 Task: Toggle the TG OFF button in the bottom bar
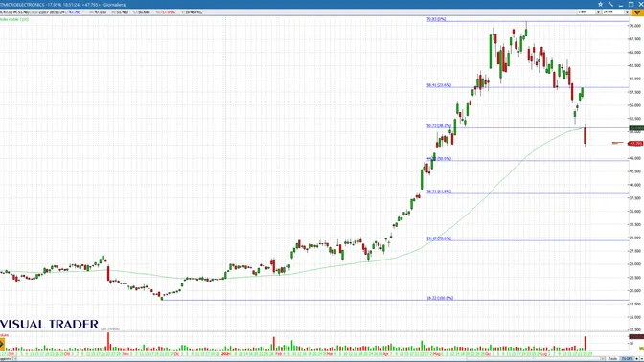point(627,359)
